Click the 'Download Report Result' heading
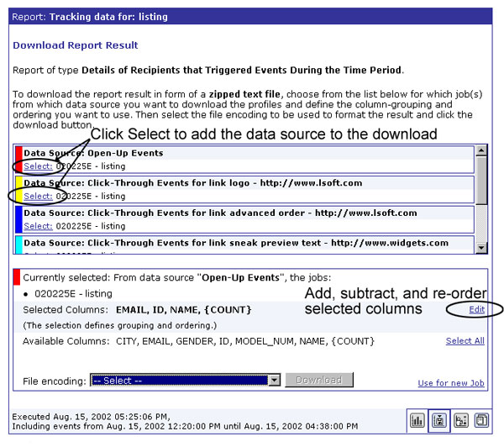The height and width of the screenshot is (447, 504). (76, 45)
